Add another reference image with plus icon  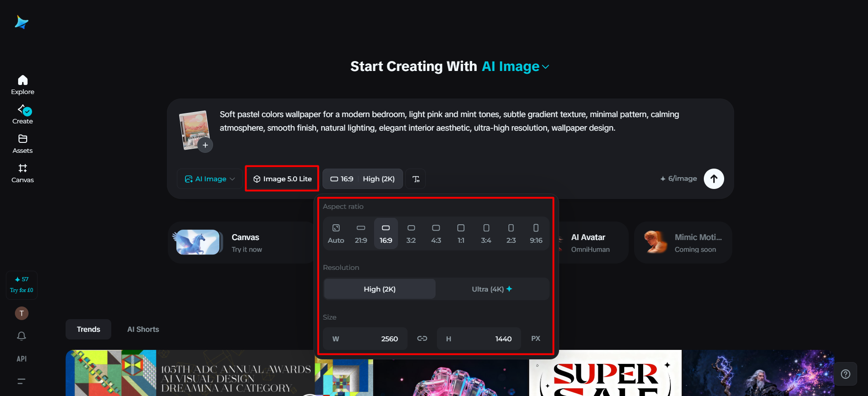coord(205,145)
